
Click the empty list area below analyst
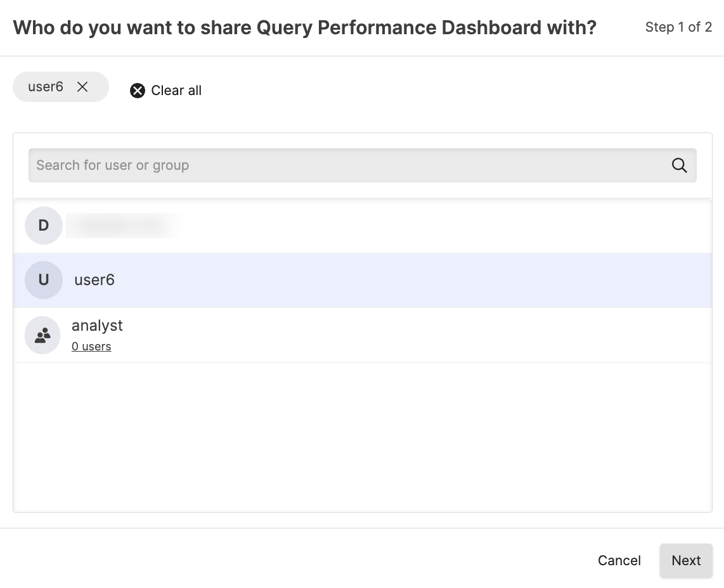coord(361,437)
